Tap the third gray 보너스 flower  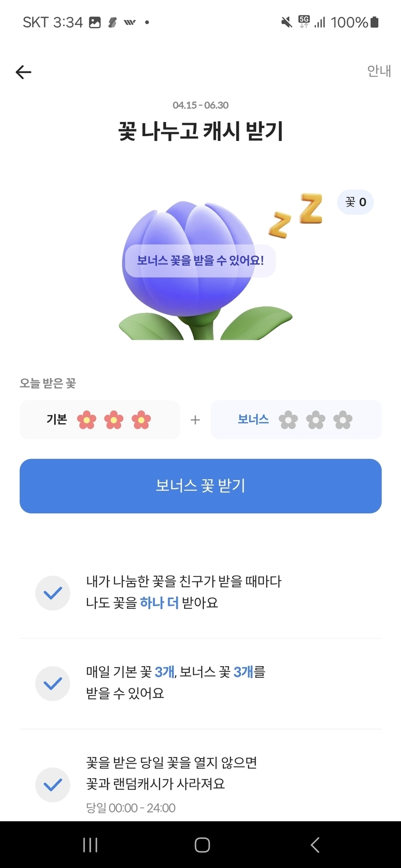pyautogui.click(x=343, y=420)
